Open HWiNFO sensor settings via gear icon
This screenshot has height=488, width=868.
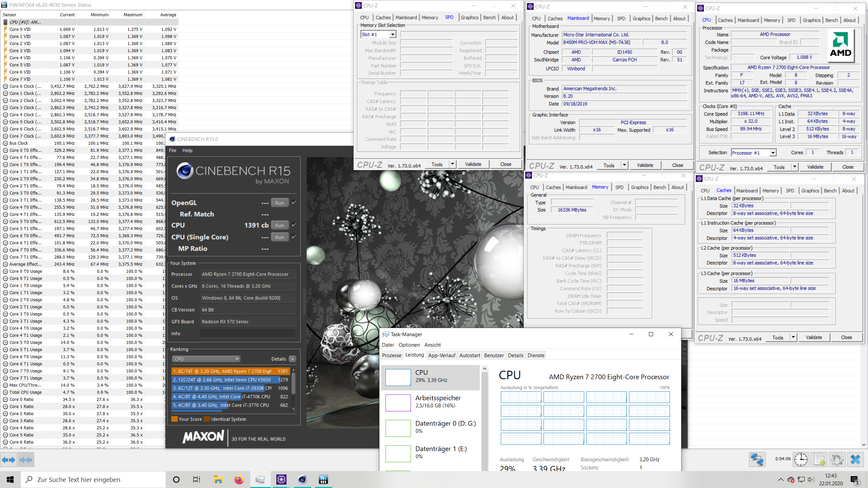pyautogui.click(x=837, y=460)
